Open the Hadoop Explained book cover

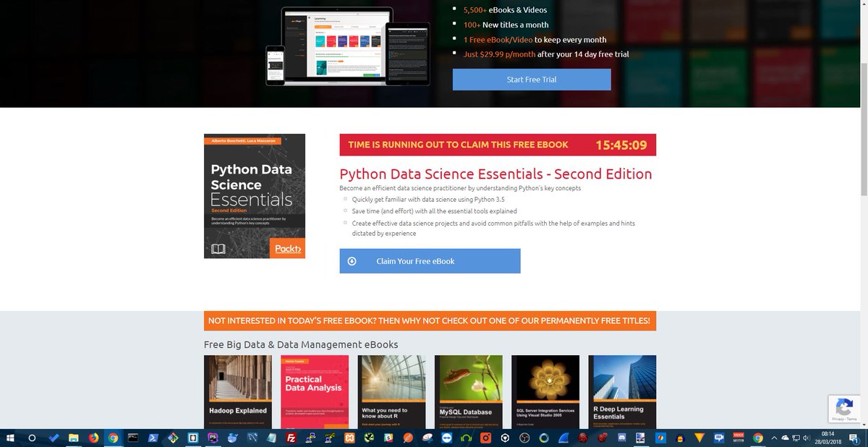[x=238, y=391]
